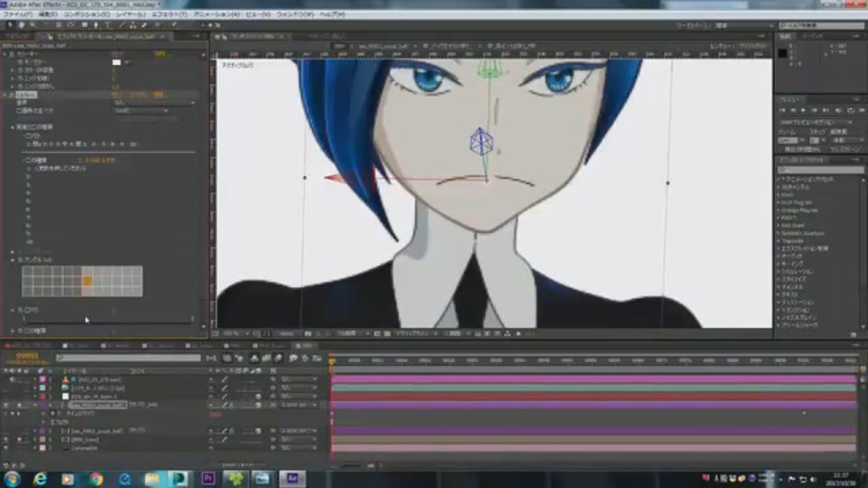868x488 pixels.
Task: Click the timeline current timecode display
Action: click(26, 357)
